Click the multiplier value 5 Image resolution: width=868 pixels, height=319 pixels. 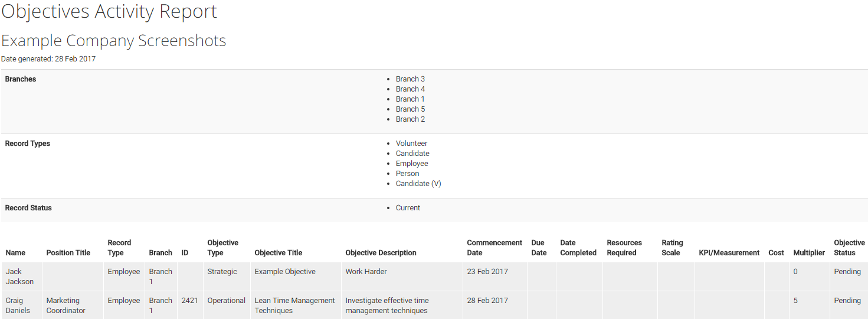click(795, 301)
